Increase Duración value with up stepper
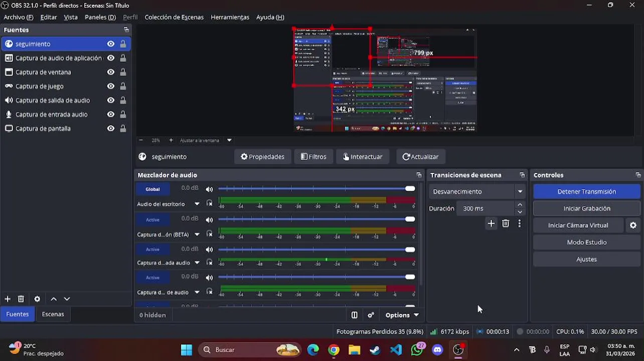The height and width of the screenshot is (361, 644). point(520,205)
